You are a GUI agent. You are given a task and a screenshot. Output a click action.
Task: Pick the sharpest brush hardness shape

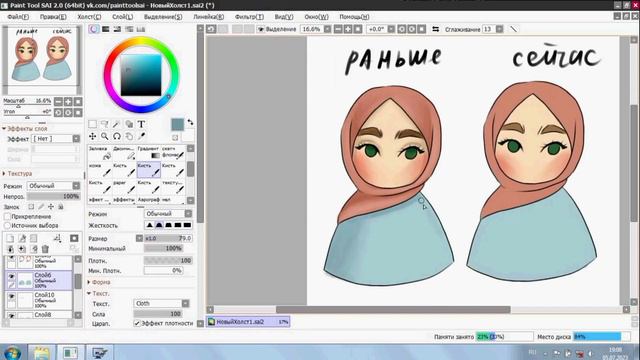click(149, 225)
